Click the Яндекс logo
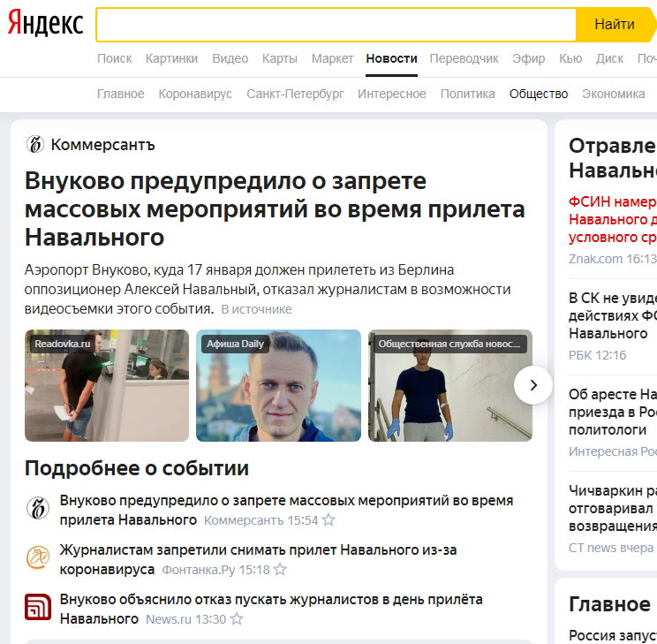 (x=46, y=24)
